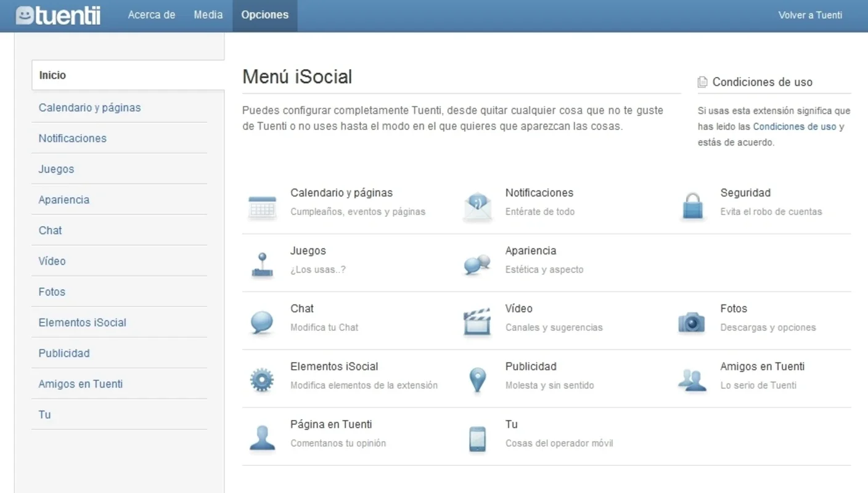
Task: Select Amigos en Tuenti in the sidebar
Action: (x=80, y=384)
